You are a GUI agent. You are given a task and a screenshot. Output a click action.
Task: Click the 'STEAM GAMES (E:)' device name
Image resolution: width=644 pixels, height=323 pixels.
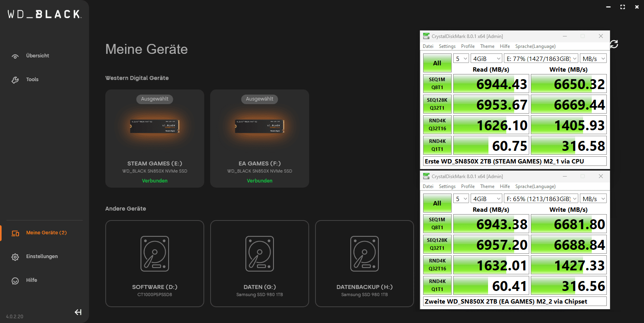pyautogui.click(x=155, y=163)
